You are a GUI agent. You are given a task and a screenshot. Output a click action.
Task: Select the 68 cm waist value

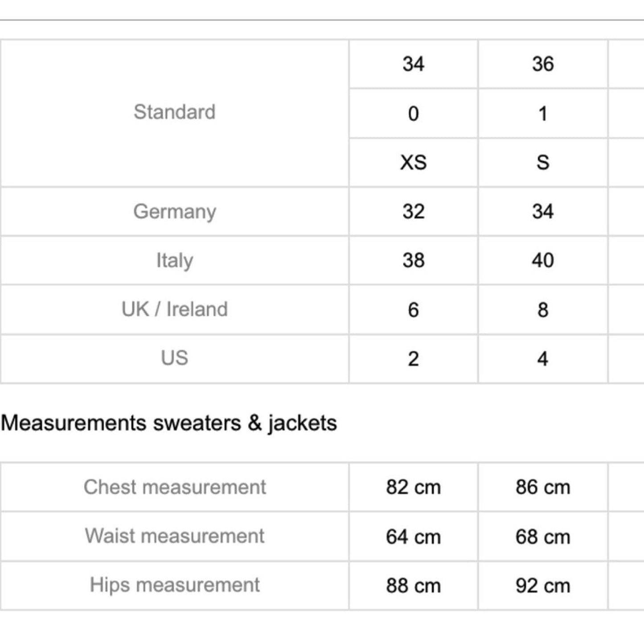tap(542, 537)
